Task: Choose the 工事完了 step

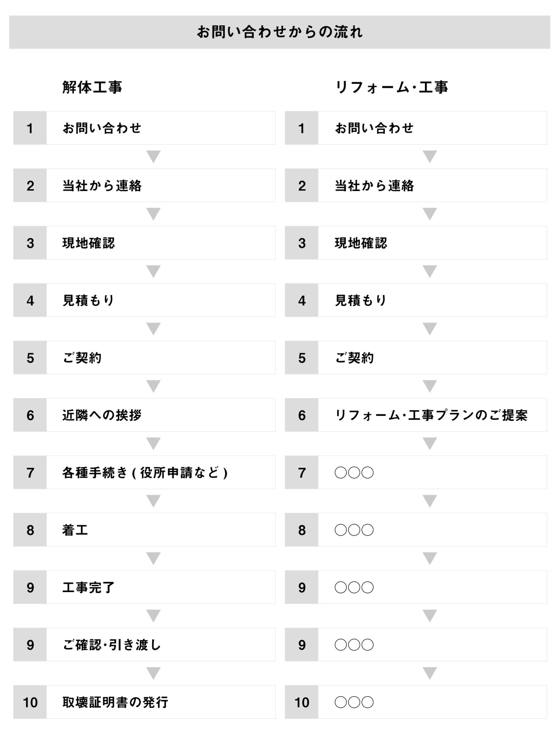Action: click(x=160, y=587)
